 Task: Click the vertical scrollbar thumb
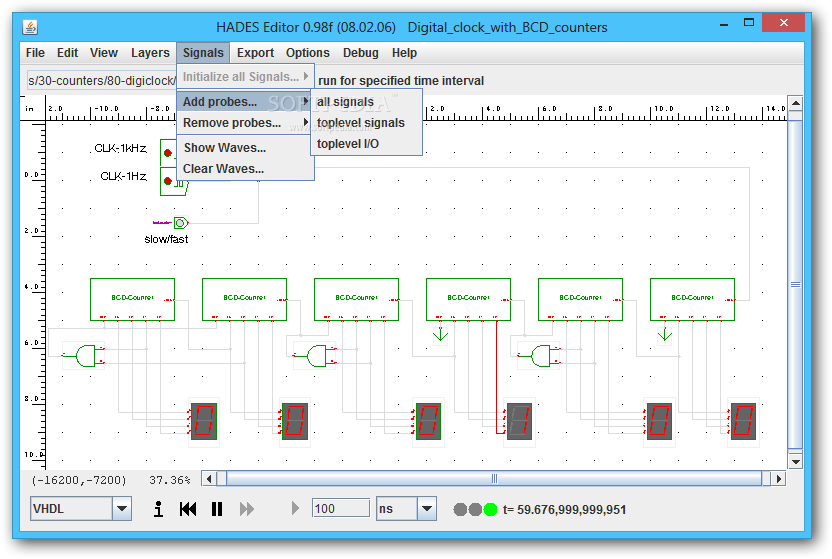[x=795, y=285]
